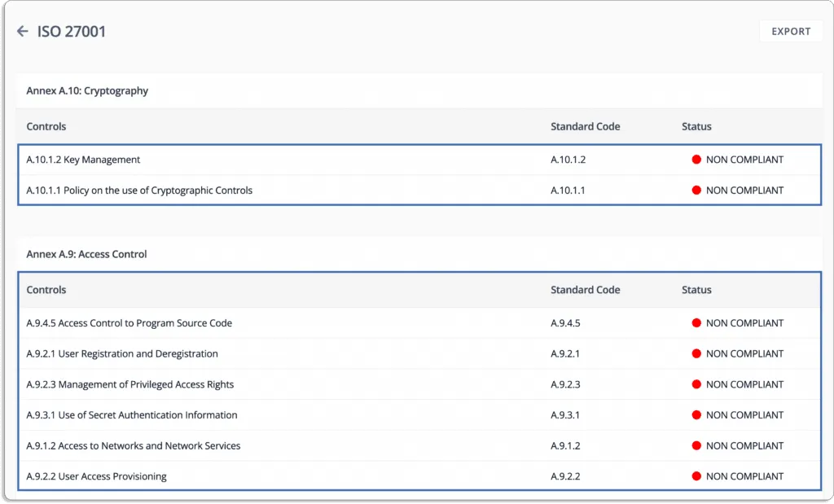Click NON COMPLIANT status of Privileged Access Rights row

point(744,384)
